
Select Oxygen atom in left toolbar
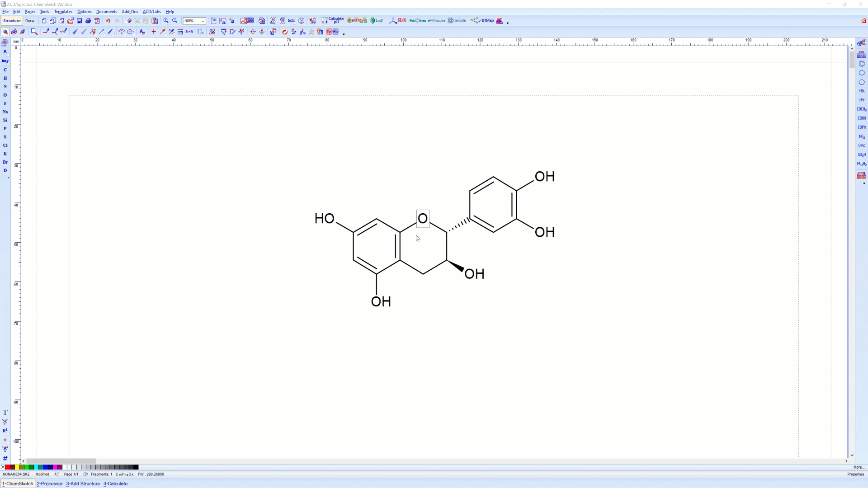pyautogui.click(x=5, y=95)
